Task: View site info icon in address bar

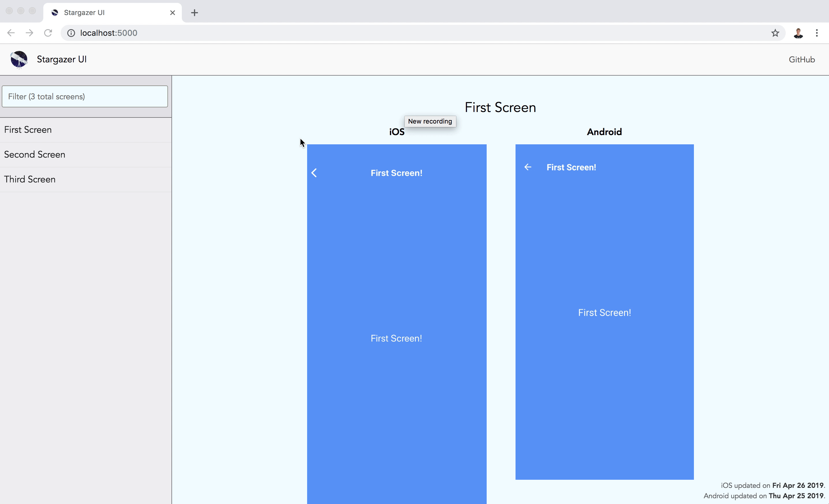Action: click(71, 33)
